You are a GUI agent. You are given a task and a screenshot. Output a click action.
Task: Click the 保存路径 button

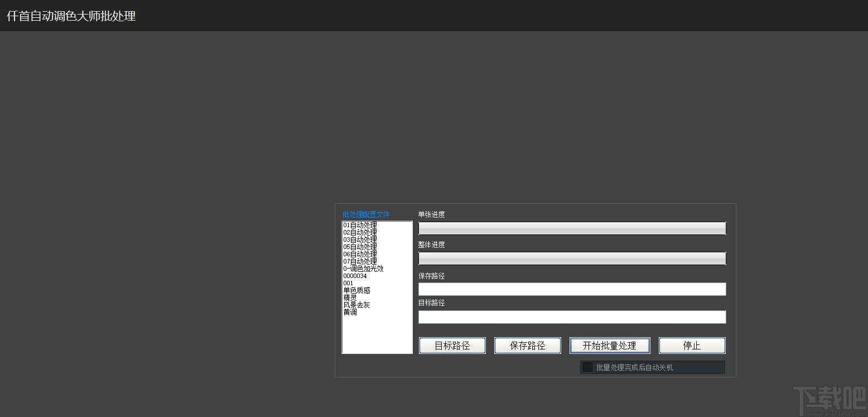527,346
